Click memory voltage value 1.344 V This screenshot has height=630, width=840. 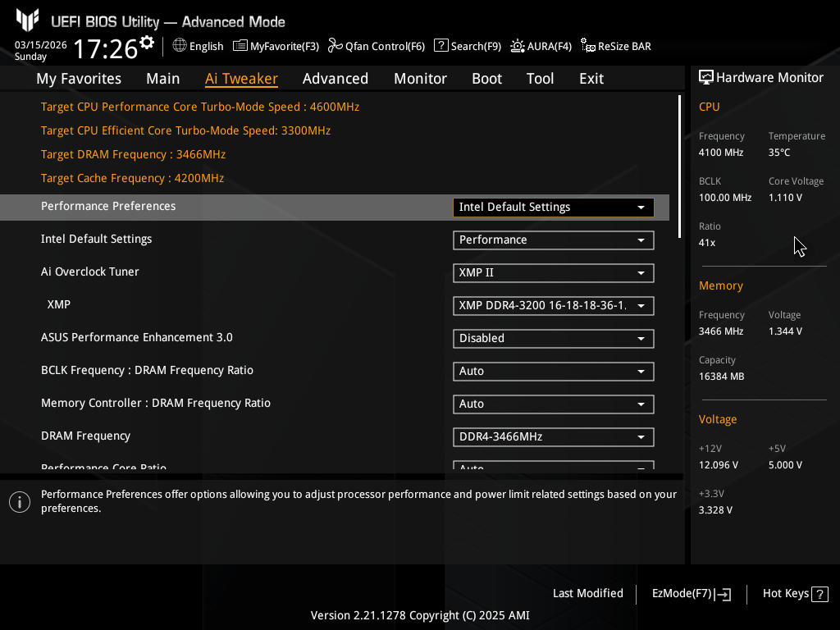(x=785, y=331)
